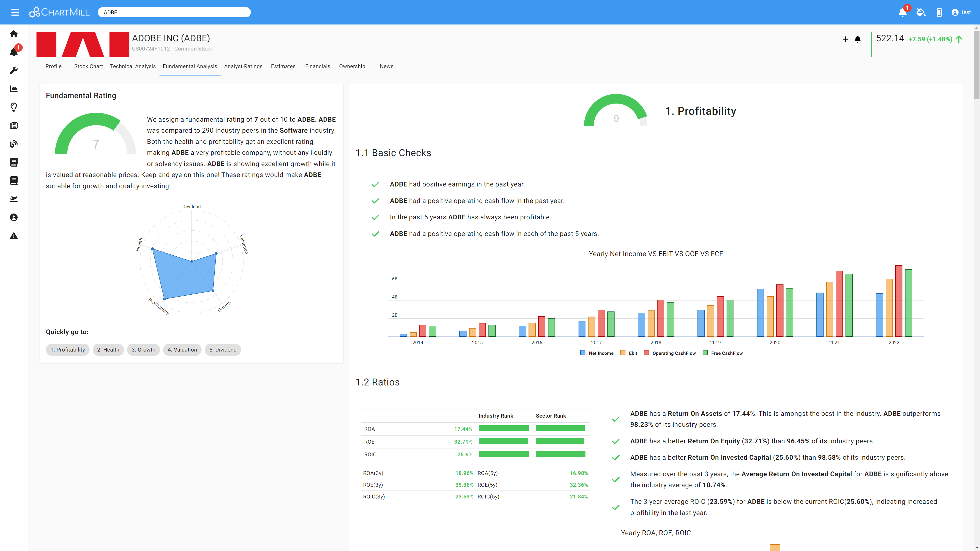
Task: Open header notifications bell
Action: (903, 12)
